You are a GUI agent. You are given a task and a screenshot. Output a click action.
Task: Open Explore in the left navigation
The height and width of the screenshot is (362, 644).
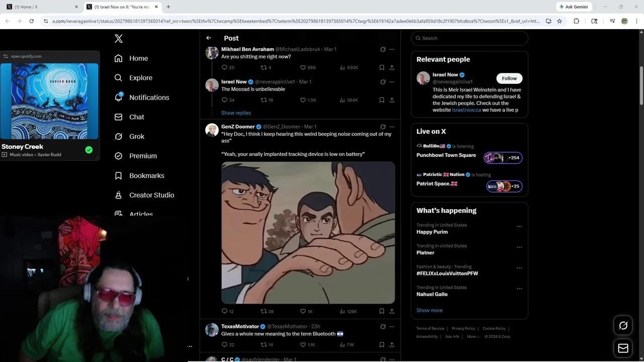(x=133, y=78)
